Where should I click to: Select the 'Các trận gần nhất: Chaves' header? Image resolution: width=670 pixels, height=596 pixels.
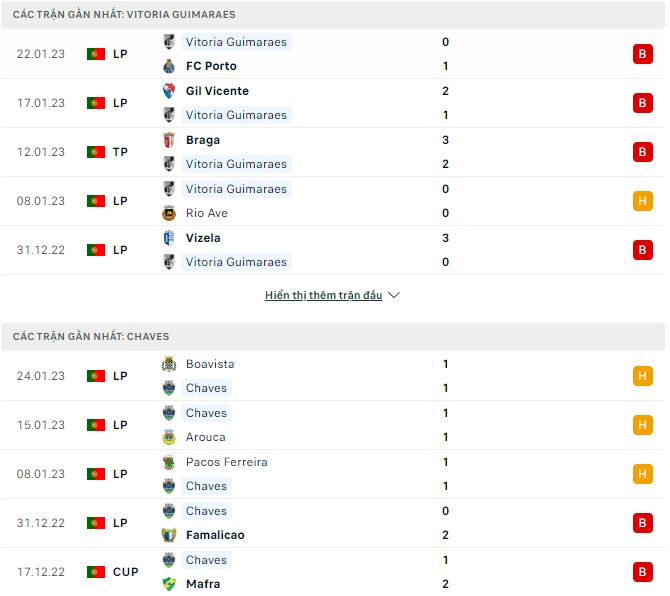tap(91, 337)
